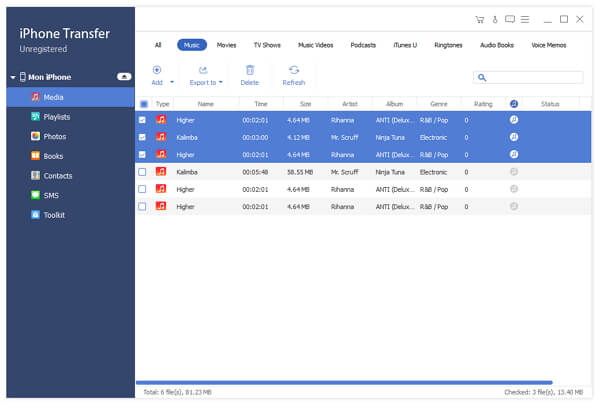Click the Add toolbar icon
600x406 pixels.
(157, 70)
